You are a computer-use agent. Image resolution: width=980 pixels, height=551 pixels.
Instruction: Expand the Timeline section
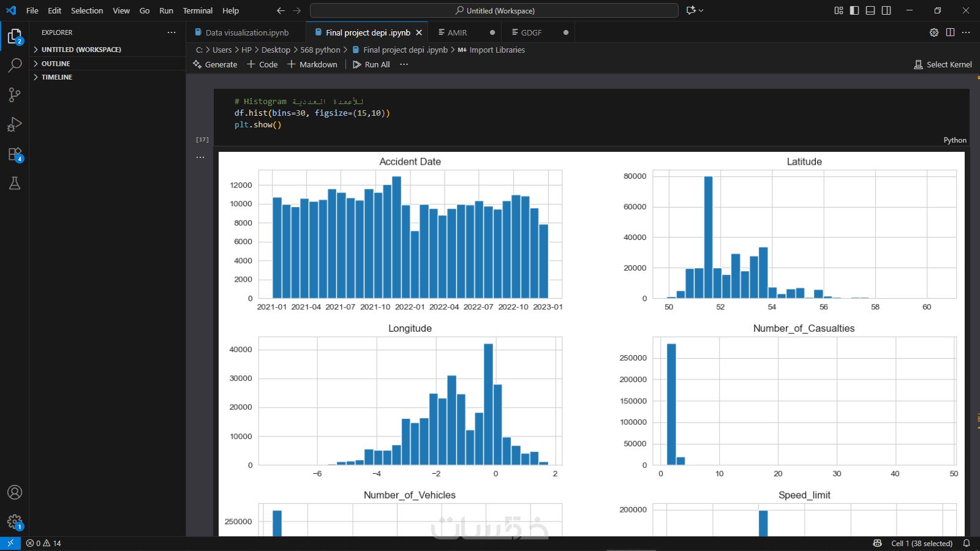pyautogui.click(x=107, y=77)
